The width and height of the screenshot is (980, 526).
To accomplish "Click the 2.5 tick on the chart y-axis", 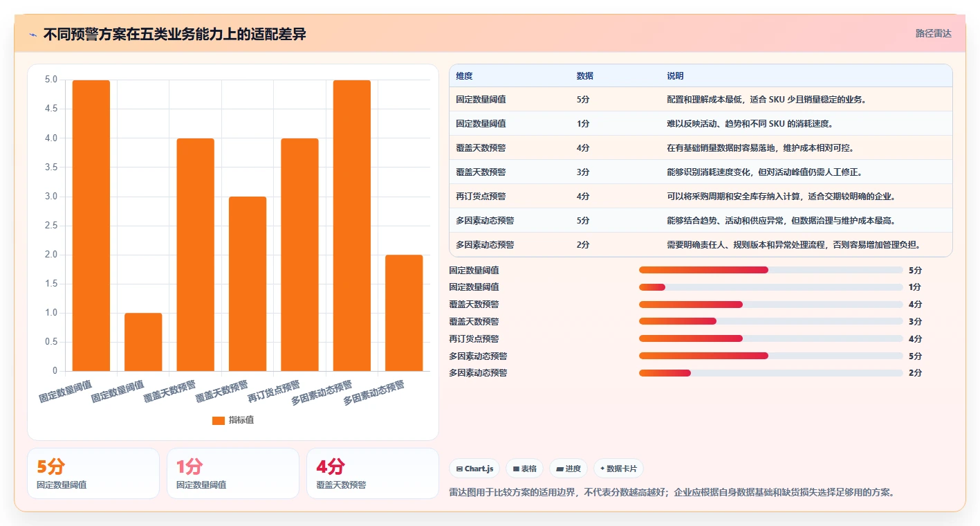I will pyautogui.click(x=51, y=226).
